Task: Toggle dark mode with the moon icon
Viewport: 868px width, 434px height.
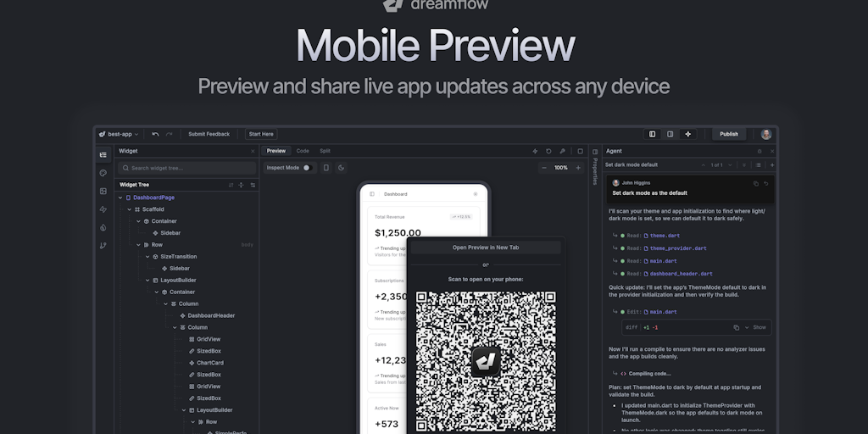Action: pyautogui.click(x=341, y=168)
